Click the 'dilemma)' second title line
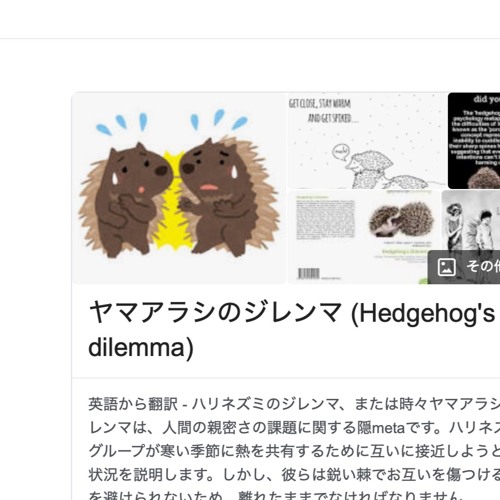 tap(141, 347)
